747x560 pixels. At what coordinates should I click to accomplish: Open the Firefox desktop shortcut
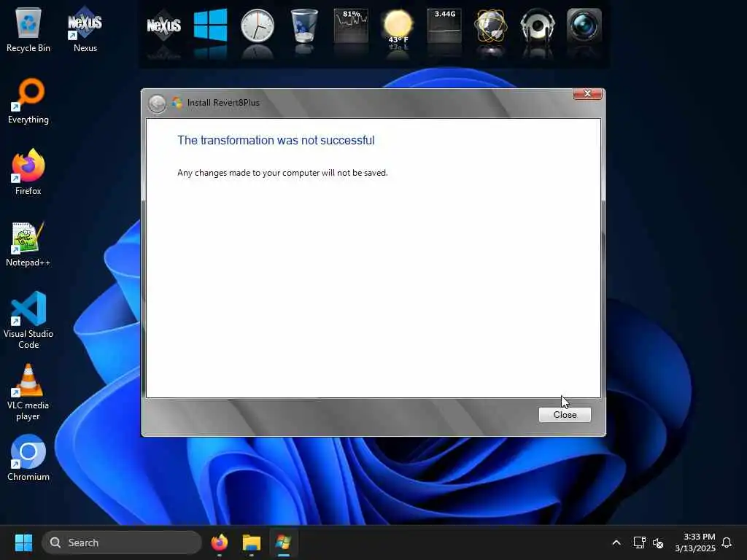(x=28, y=172)
